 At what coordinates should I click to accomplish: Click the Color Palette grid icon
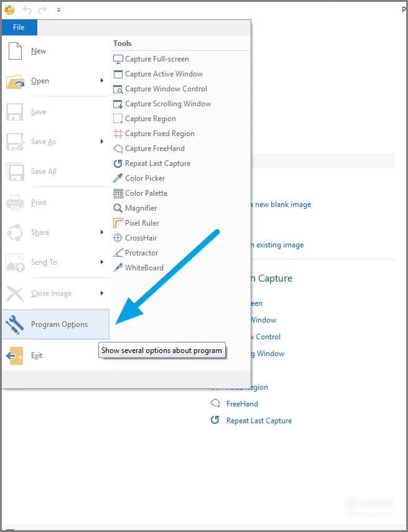[x=118, y=193]
